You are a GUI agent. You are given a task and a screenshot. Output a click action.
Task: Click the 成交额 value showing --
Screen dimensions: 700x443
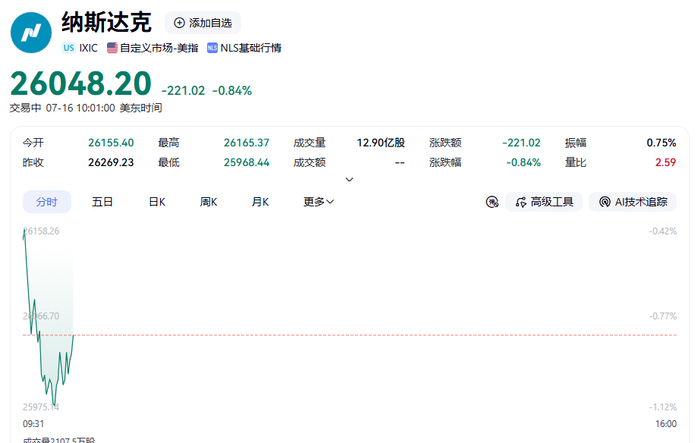point(400,163)
